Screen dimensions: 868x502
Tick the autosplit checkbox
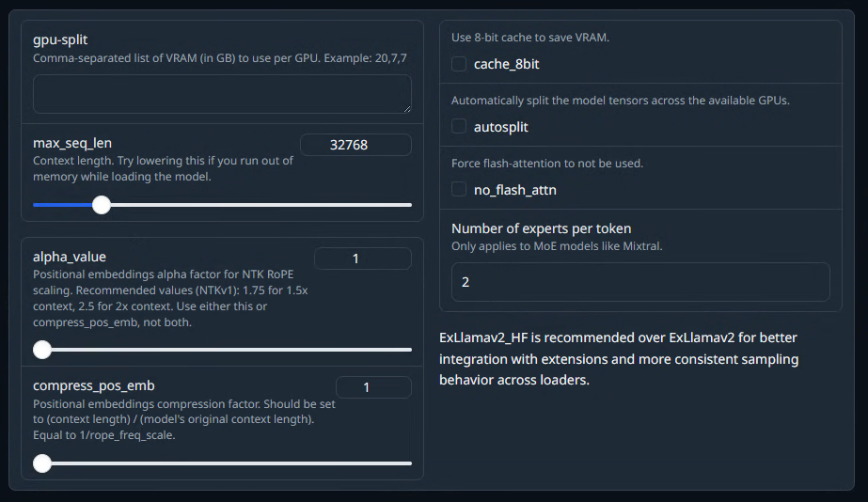point(459,126)
